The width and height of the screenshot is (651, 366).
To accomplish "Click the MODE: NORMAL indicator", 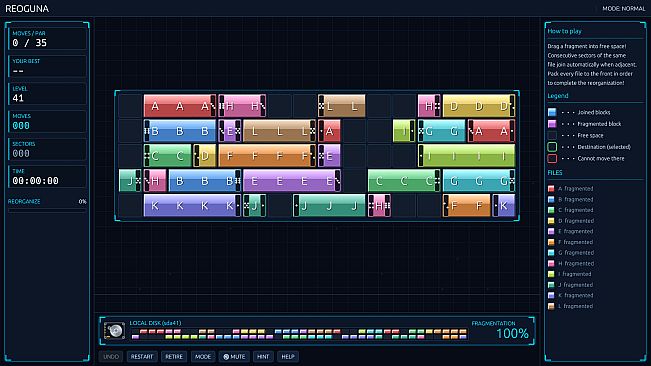I will coord(624,8).
